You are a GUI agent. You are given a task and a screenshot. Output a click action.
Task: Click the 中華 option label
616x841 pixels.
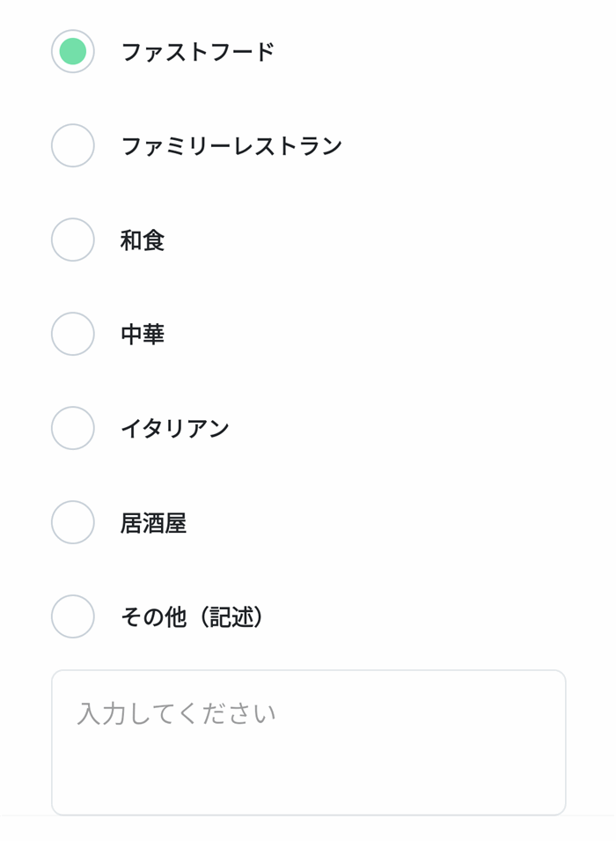click(x=143, y=335)
